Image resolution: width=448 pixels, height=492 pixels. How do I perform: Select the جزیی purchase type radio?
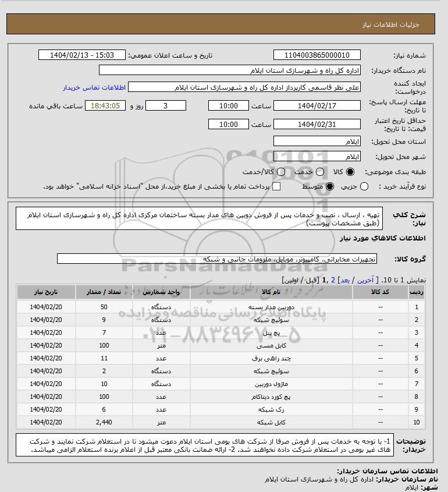coord(364,186)
